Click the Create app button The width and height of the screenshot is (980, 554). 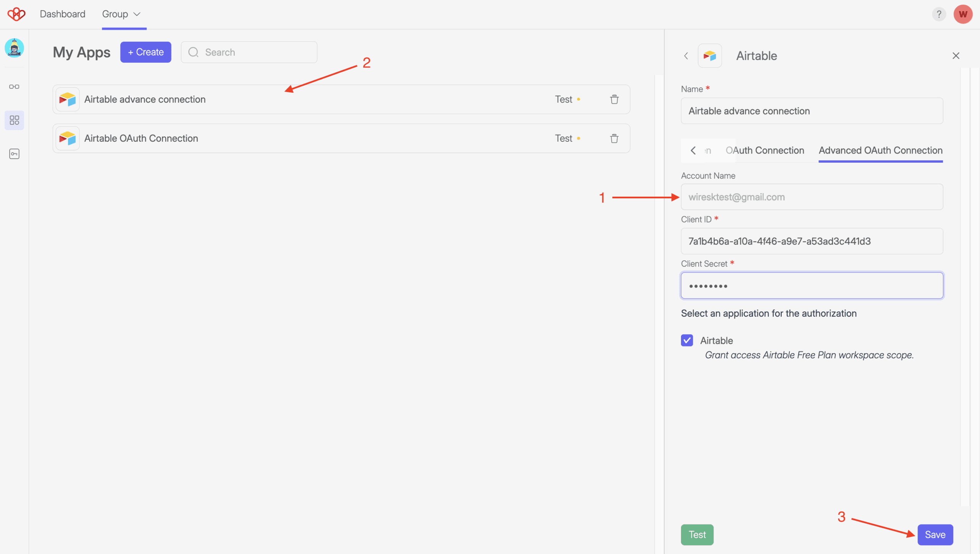(145, 52)
